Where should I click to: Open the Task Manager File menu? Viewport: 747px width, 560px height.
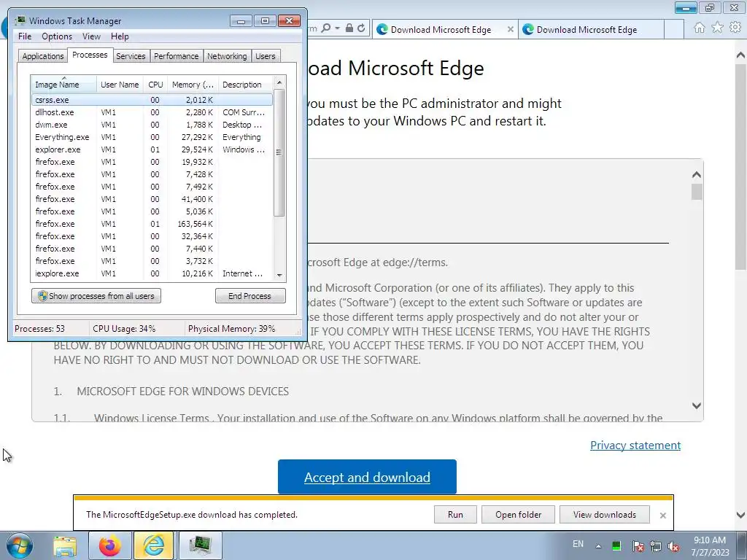pos(25,36)
